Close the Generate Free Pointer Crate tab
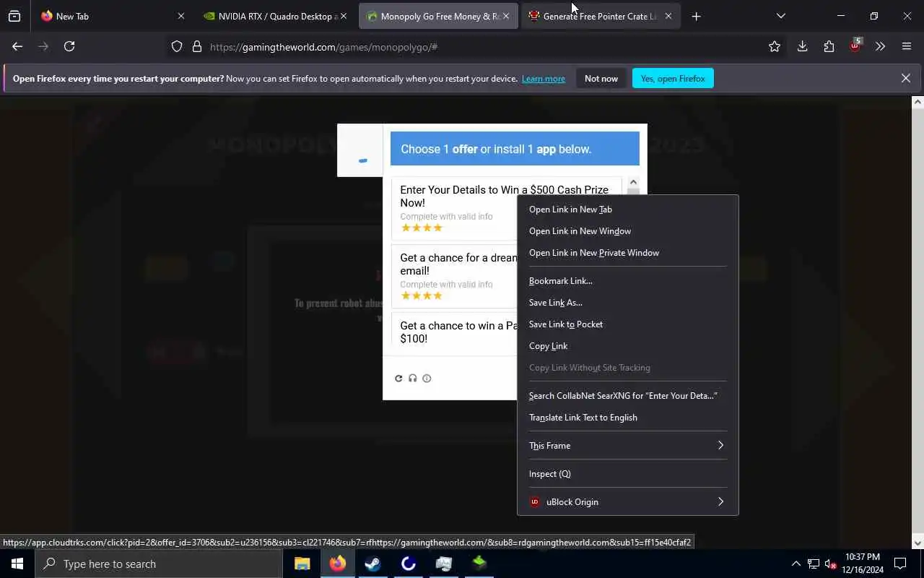This screenshot has height=578, width=924. coord(668,16)
